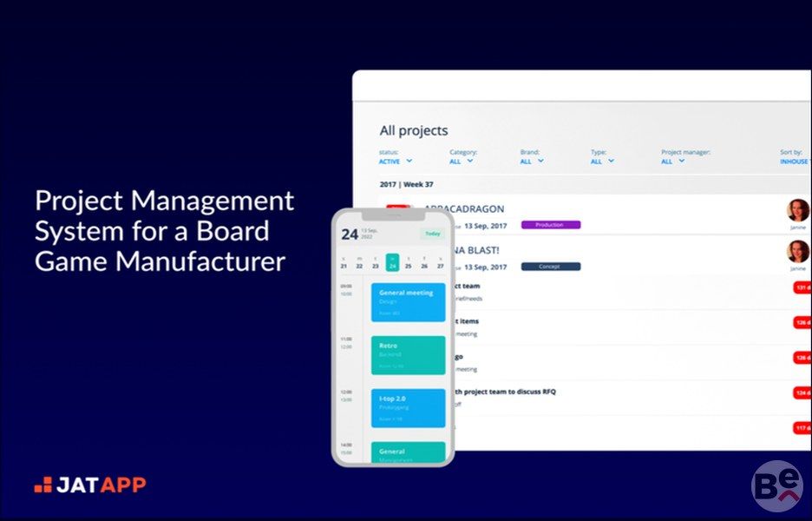Image resolution: width=812 pixels, height=521 pixels.
Task: Click Janine's avatar on the ABRACADRAGON row
Action: 797,210
